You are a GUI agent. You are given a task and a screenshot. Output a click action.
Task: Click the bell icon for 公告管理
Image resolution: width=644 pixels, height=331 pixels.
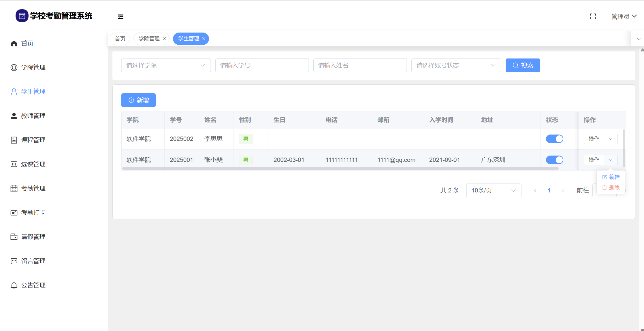14,285
